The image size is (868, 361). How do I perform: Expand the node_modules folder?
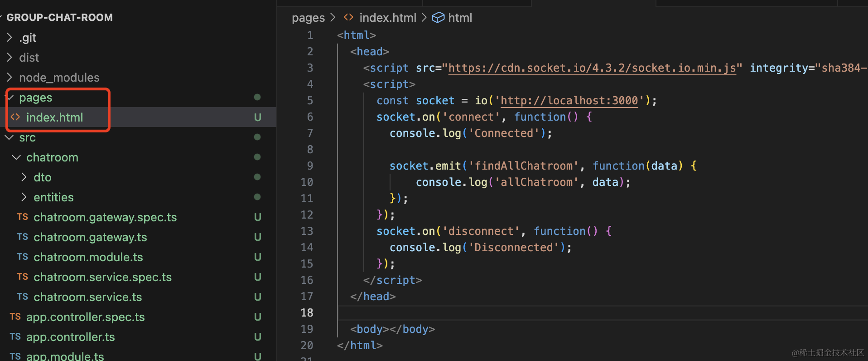pos(10,78)
